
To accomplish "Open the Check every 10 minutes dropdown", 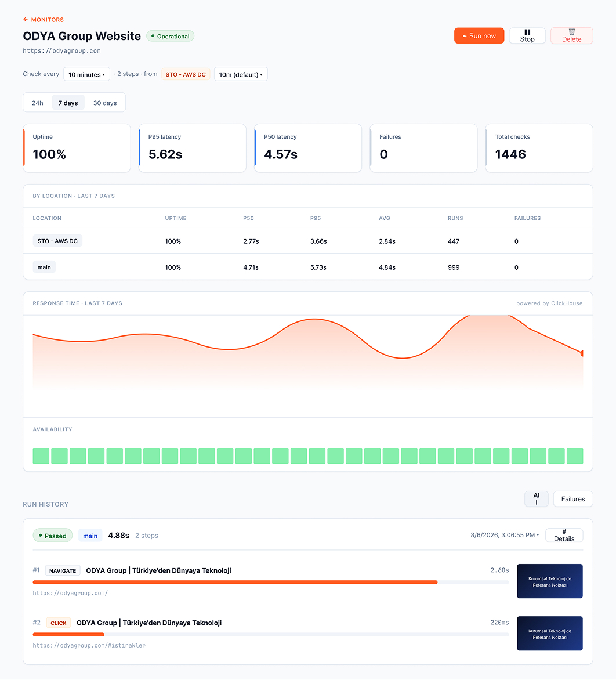I will point(86,74).
